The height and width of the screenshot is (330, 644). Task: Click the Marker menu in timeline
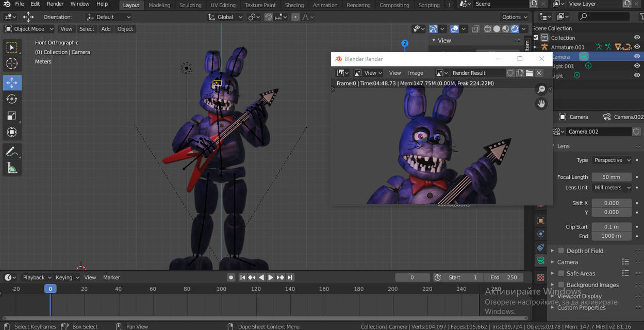click(x=111, y=277)
